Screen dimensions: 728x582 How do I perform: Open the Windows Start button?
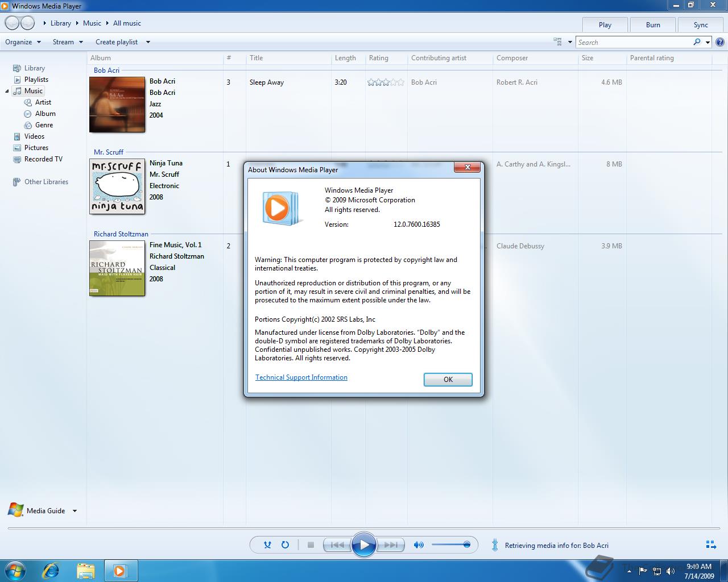(x=15, y=570)
